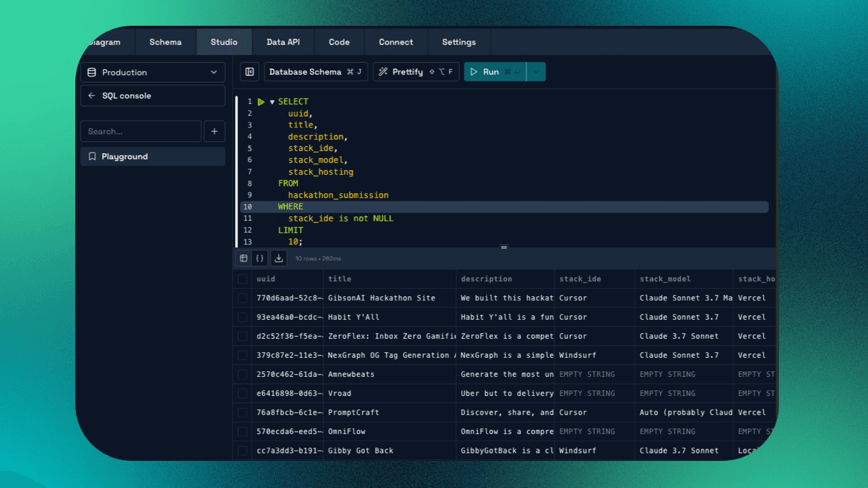The height and width of the screenshot is (488, 868).
Task: Check the PromptCraft row checkbox
Action: pyautogui.click(x=242, y=412)
